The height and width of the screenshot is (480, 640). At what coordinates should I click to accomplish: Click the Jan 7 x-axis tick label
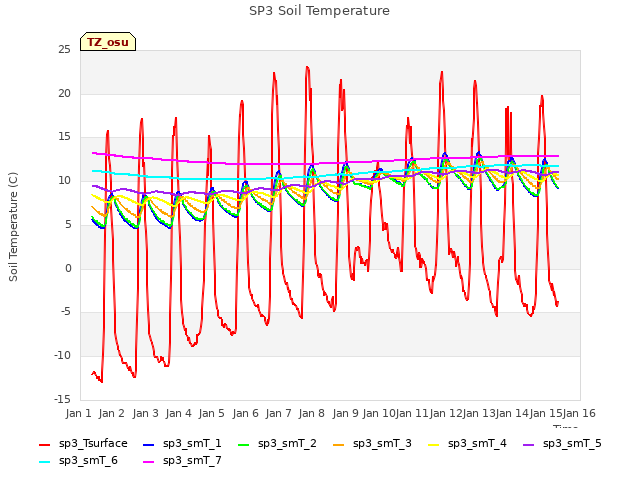[x=278, y=413]
